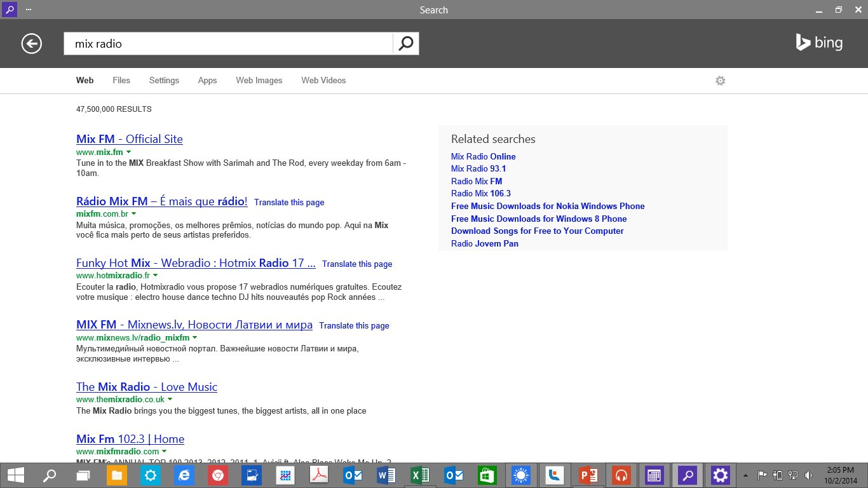Click the magnifier search button beside query box
Viewport: 868px width, 488px height.
tap(406, 43)
